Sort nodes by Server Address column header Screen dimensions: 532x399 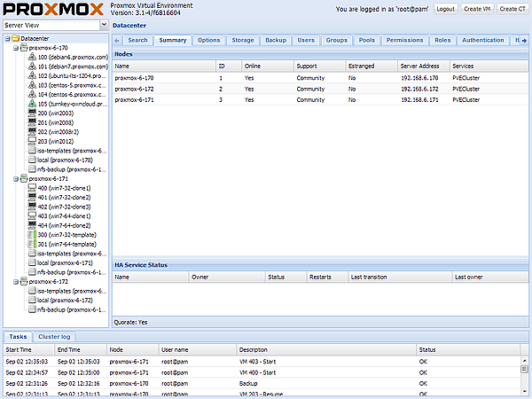coord(424,66)
